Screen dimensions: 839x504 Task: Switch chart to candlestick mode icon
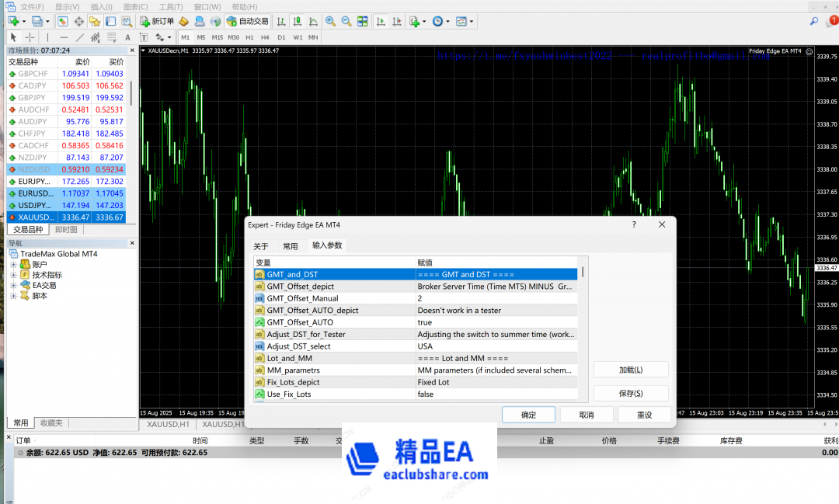click(296, 21)
